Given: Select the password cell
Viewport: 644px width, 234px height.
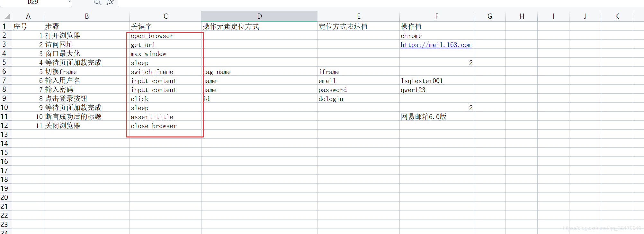Looking at the screenshot, I should tap(359, 89).
